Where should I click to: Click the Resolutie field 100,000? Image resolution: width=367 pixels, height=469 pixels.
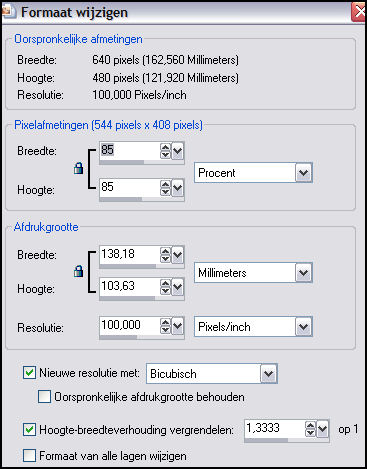pyautogui.click(x=129, y=326)
